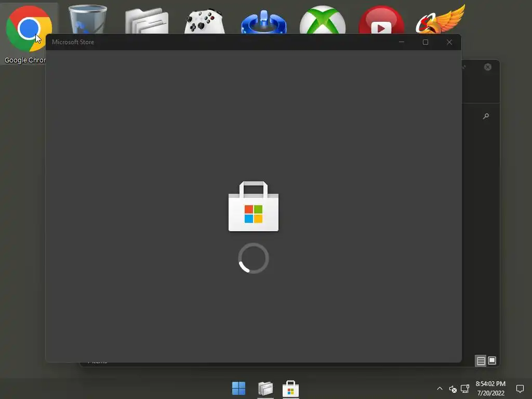
Task: Open Google Chrome desktop shortcut
Action: pyautogui.click(x=29, y=33)
